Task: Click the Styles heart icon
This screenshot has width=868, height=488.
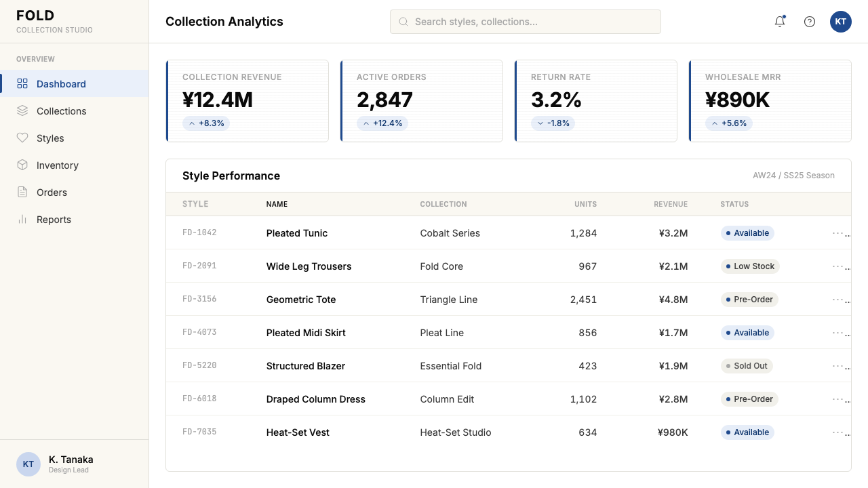Action: point(22,138)
